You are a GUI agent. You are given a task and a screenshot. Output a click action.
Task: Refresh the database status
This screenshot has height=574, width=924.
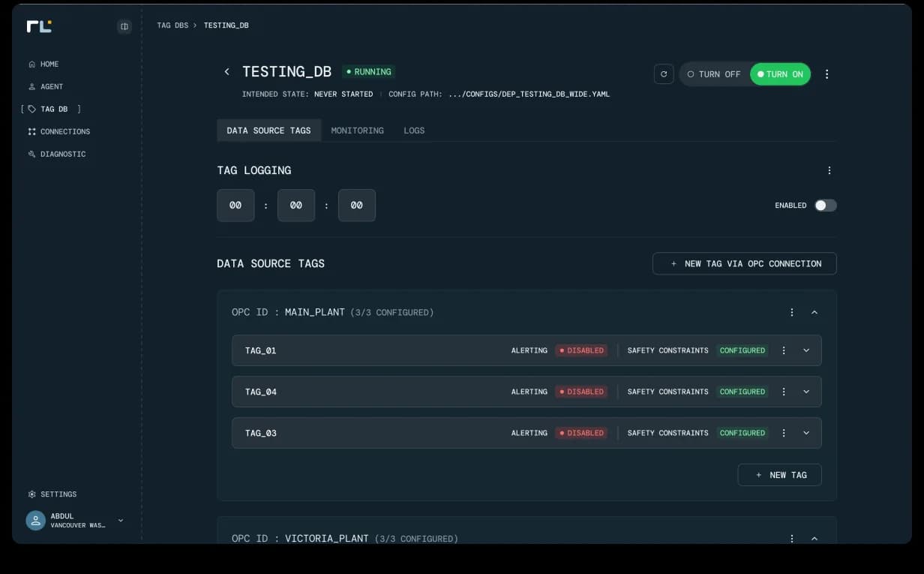[664, 74]
